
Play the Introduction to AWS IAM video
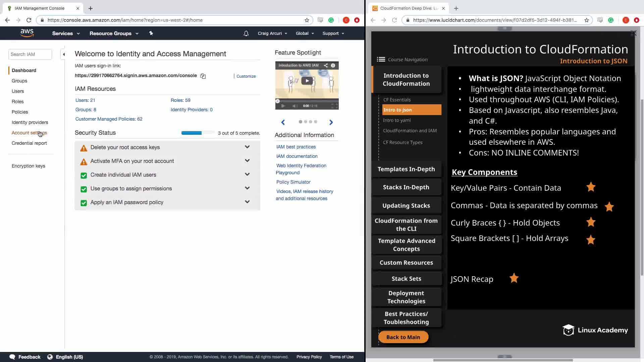[x=307, y=81]
